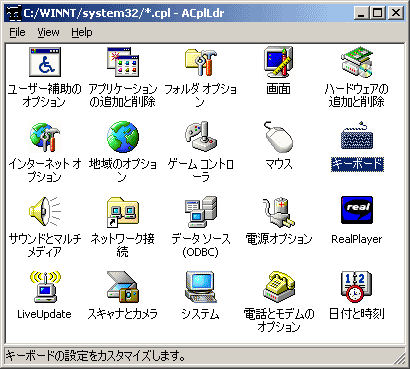Click the ネットワーク接続 network icon

coord(123,212)
